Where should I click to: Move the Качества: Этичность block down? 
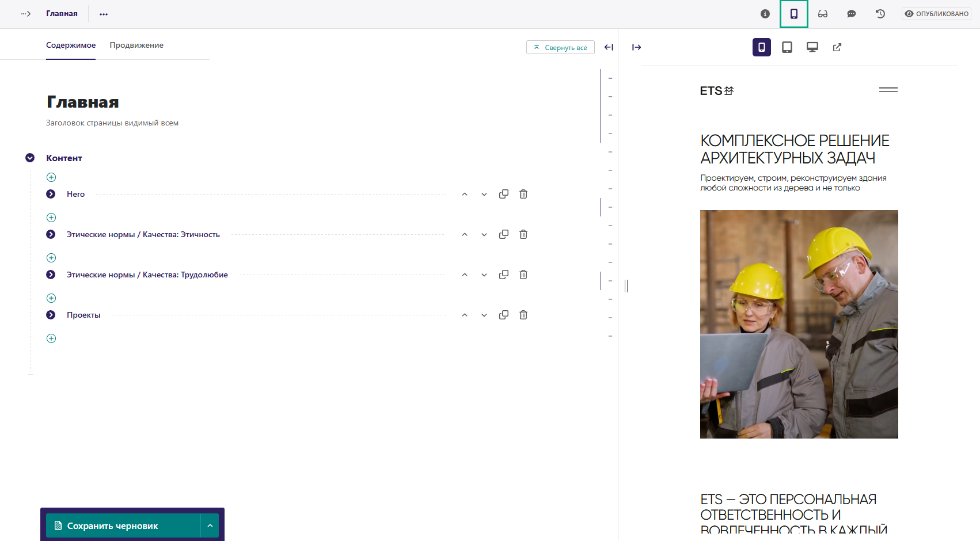point(484,235)
